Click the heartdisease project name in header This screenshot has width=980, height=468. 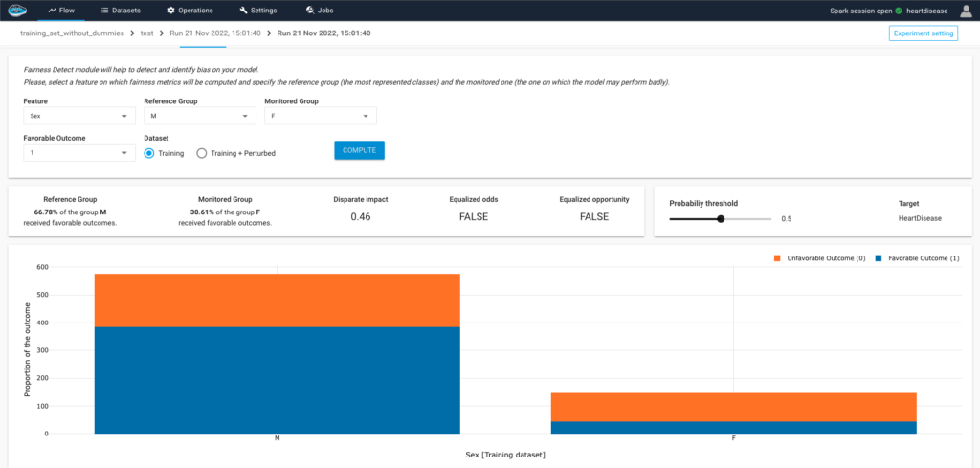(926, 11)
